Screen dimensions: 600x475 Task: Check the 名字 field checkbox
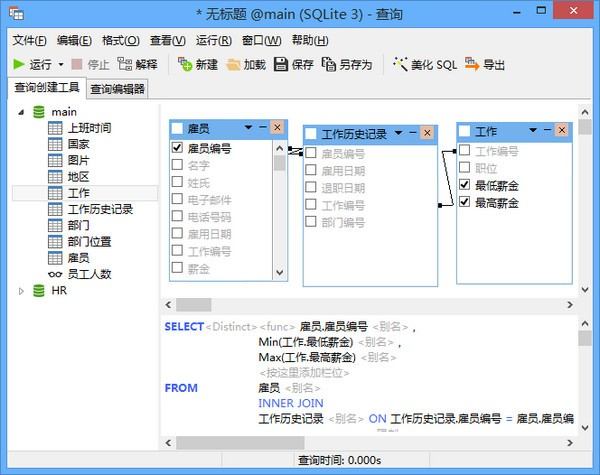pos(177,165)
